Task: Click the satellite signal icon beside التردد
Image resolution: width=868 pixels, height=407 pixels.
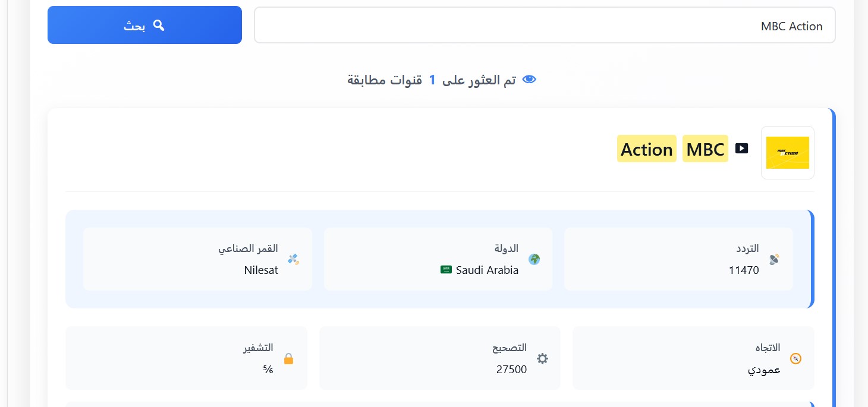Action: (774, 259)
